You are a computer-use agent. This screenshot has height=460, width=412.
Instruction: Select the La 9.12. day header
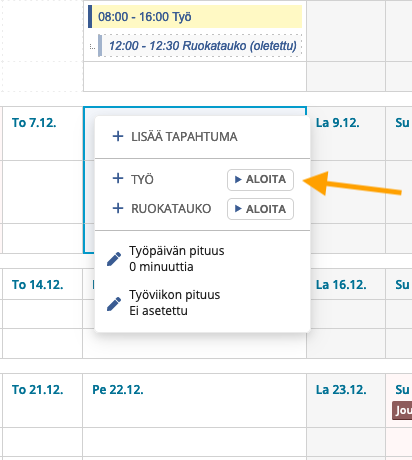[338, 123]
